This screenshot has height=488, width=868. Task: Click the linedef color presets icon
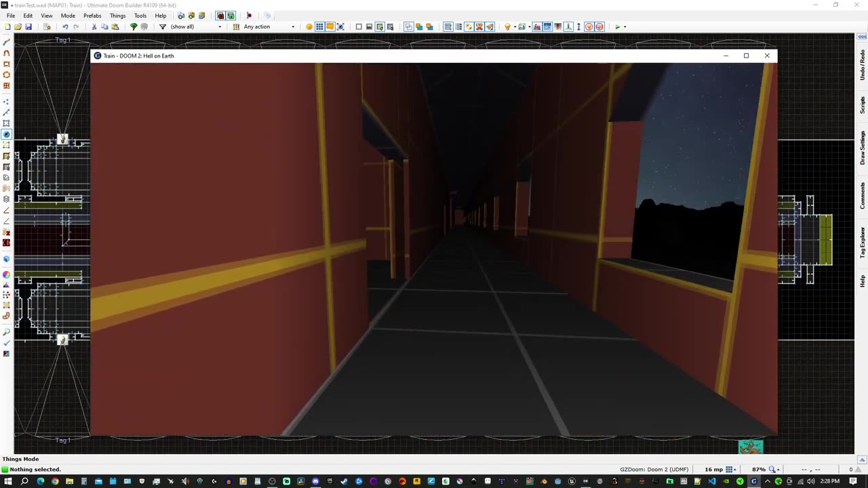point(236,26)
